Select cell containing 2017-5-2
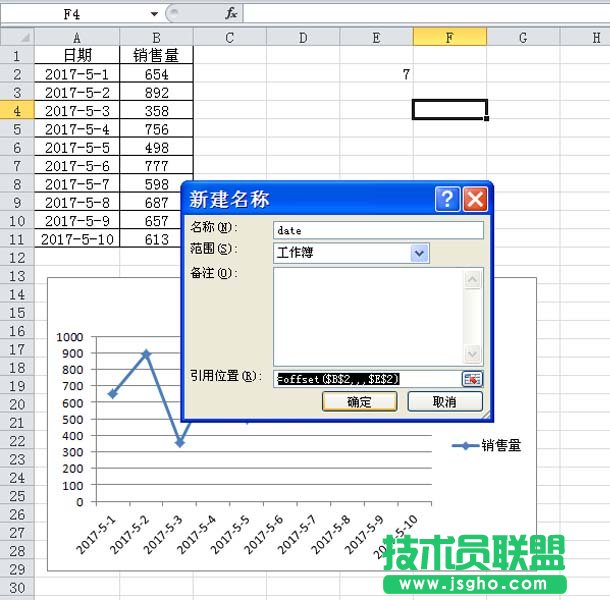The height and width of the screenshot is (600, 610). coord(77,92)
